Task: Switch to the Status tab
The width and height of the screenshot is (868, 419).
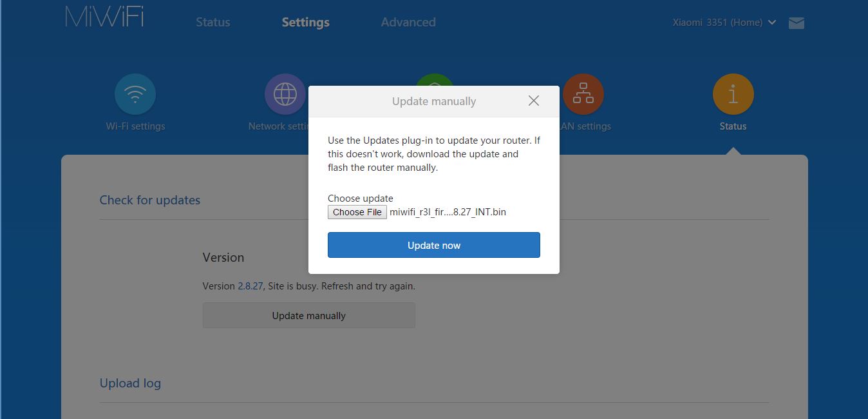Action: pyautogui.click(x=213, y=22)
